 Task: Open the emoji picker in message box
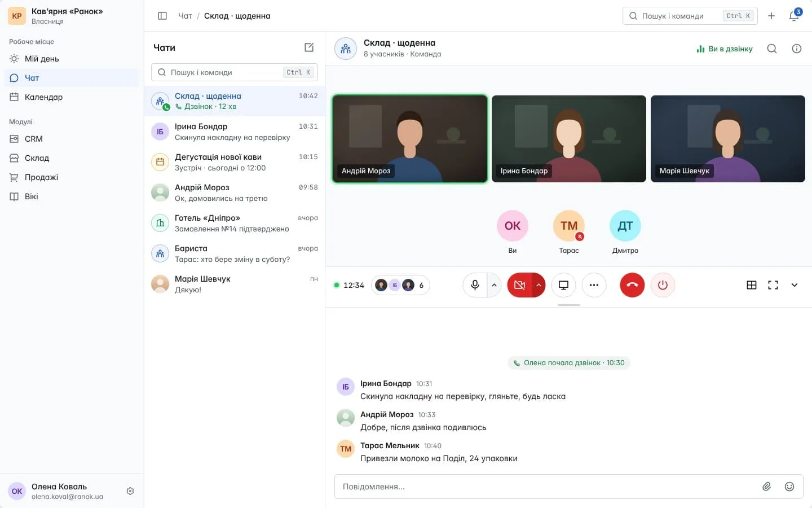(789, 487)
